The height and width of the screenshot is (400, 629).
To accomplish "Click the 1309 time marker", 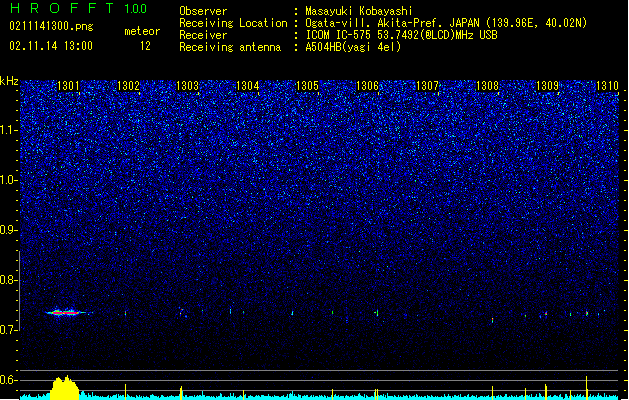I will tap(547, 86).
